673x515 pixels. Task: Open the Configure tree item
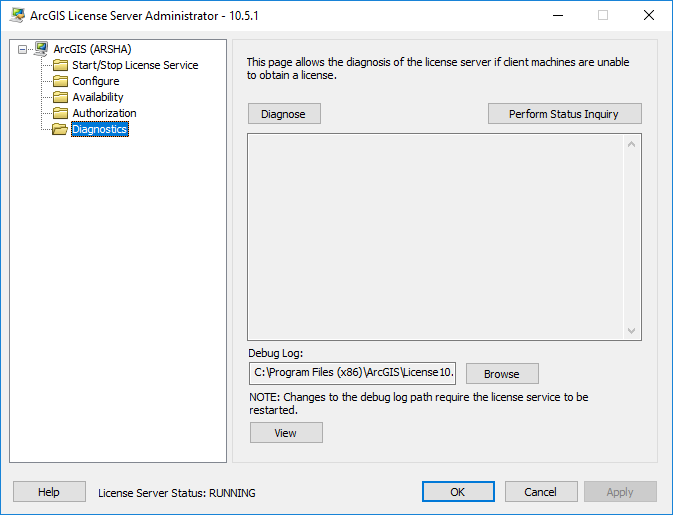point(96,81)
